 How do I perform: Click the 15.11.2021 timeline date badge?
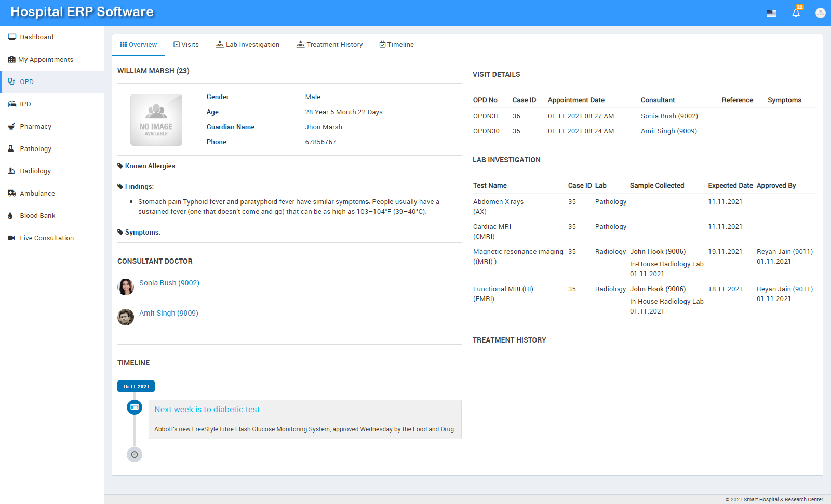136,386
